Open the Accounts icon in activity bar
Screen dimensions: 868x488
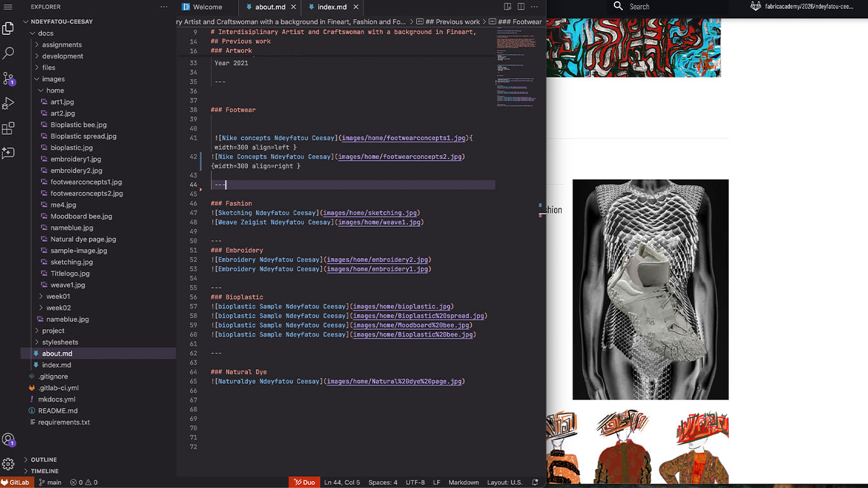click(8, 440)
